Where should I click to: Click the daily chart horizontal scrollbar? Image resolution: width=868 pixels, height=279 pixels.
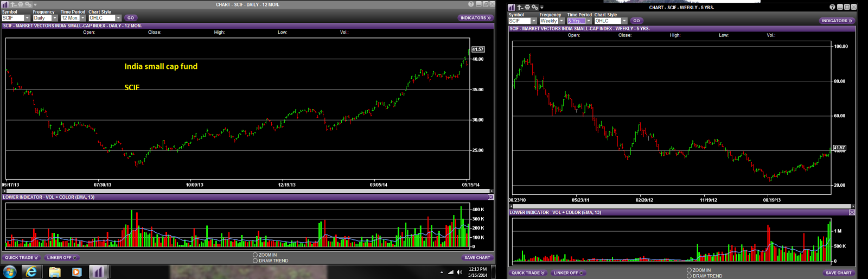[x=247, y=191]
